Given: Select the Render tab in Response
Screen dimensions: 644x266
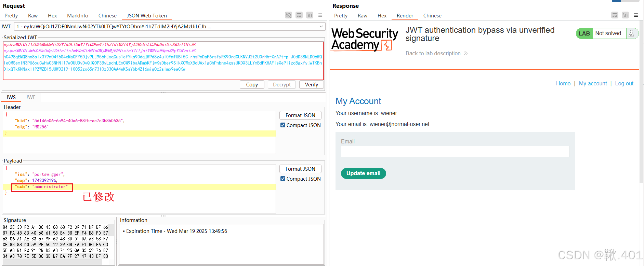Looking at the screenshot, I should [x=405, y=16].
